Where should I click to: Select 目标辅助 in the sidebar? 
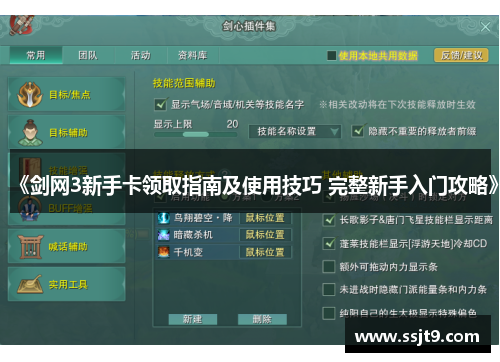[x=66, y=133]
